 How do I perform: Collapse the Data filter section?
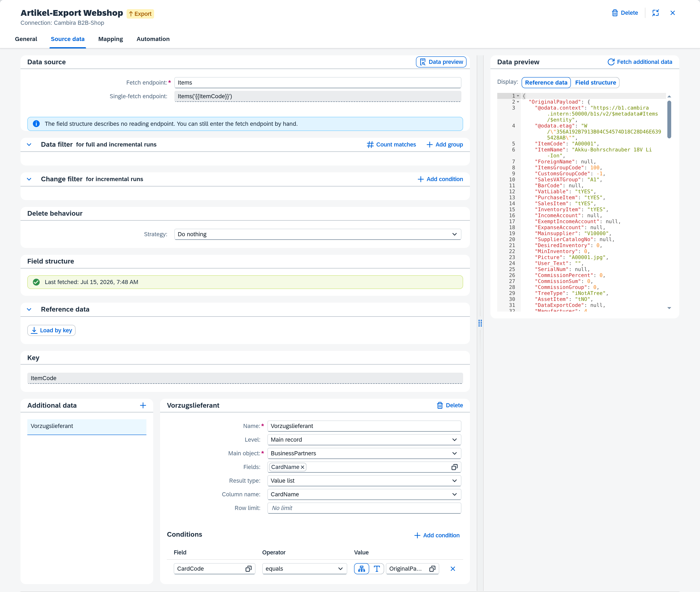29,145
